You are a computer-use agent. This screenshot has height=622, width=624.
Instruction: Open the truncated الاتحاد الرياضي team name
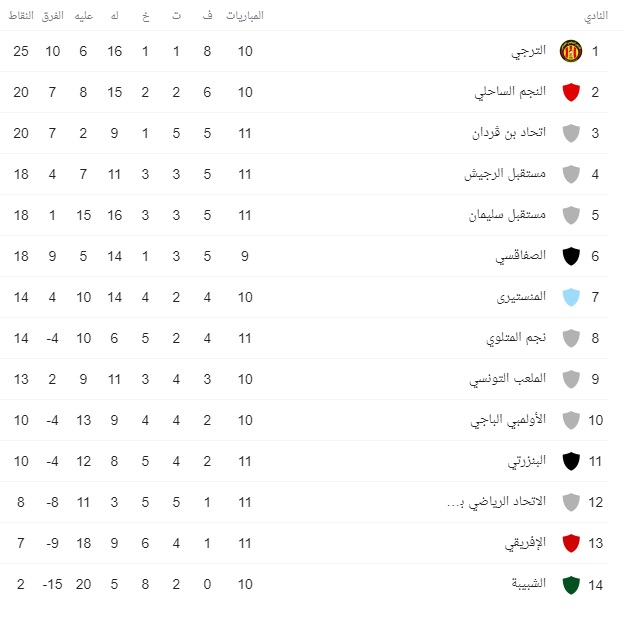pyautogui.click(x=496, y=502)
